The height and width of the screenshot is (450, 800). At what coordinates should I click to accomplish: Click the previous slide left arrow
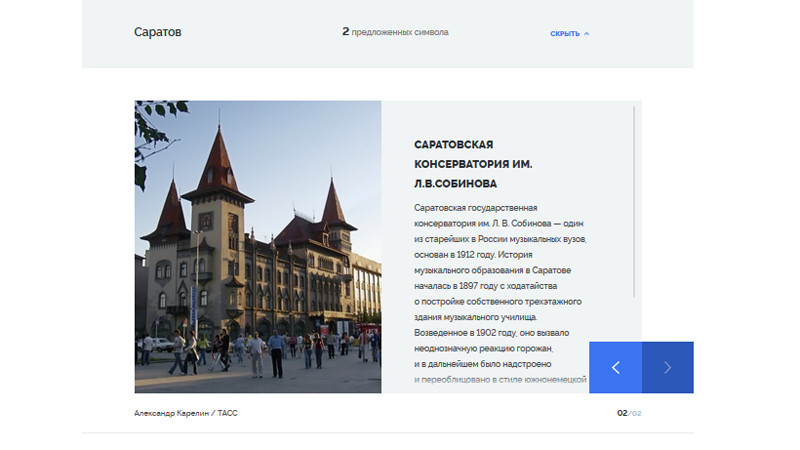point(615,367)
